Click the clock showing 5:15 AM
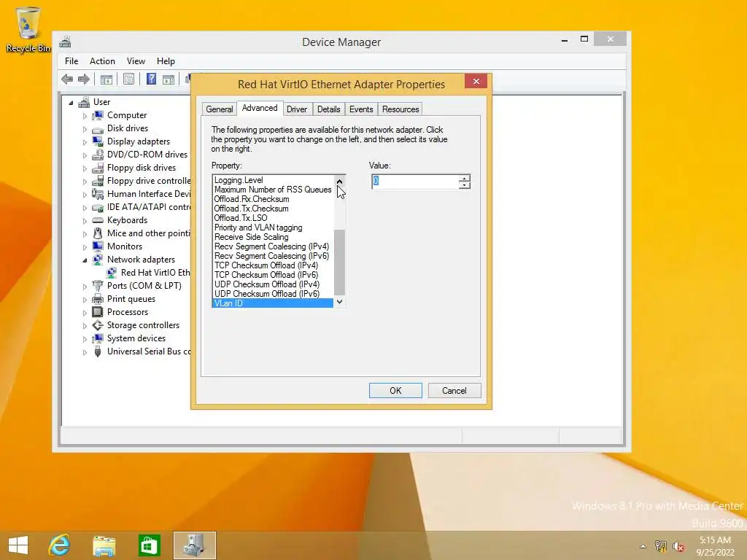Viewport: 747px width, 560px height. point(715,540)
